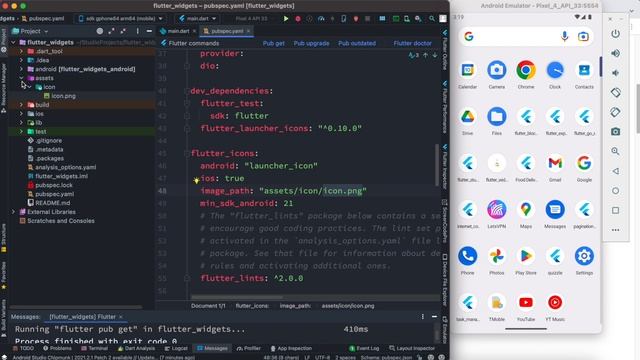Open the emulator Settings gear app
Image resolution: width=640 pixels, height=360 pixels.
pos(584,256)
